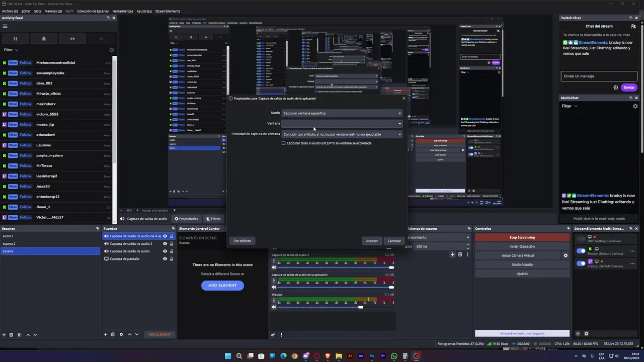Open Activity feed settings gear
The width and height of the screenshot is (644, 362).
112,50
